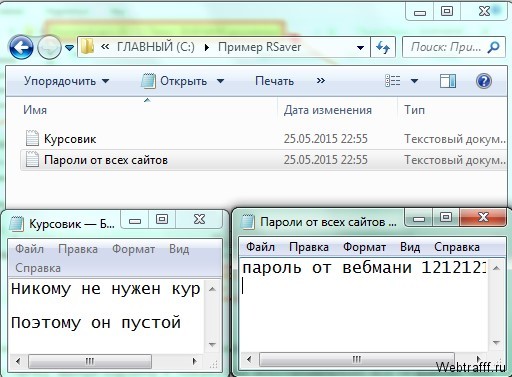Click up arrow of Курсовик vertical scrollbar
The image size is (512, 377).
point(212,289)
